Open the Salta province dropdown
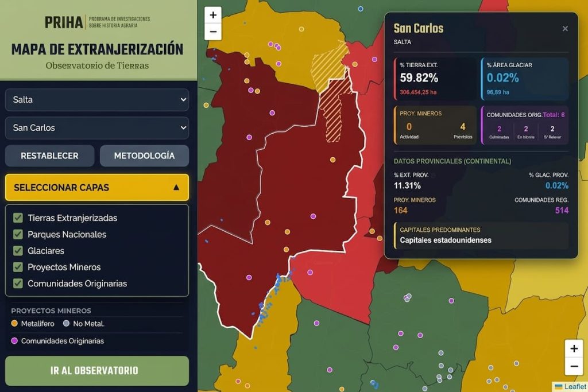This screenshot has height=392, width=588. [97, 100]
